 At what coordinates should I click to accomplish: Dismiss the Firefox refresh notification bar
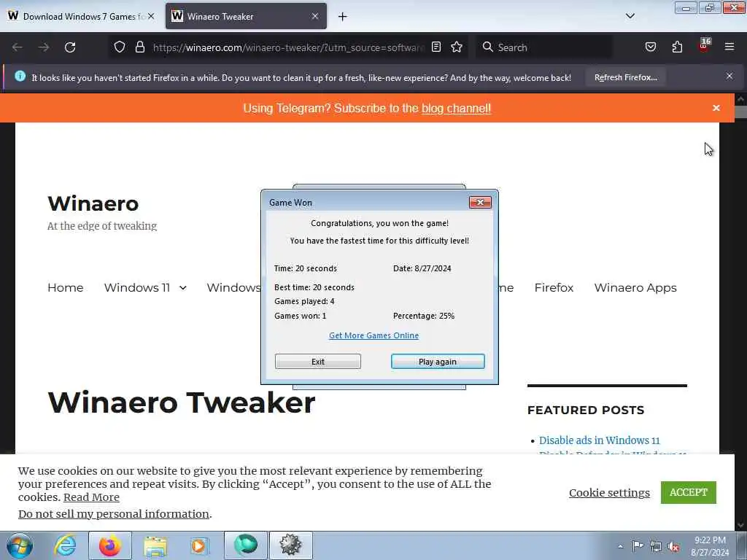coord(729,76)
